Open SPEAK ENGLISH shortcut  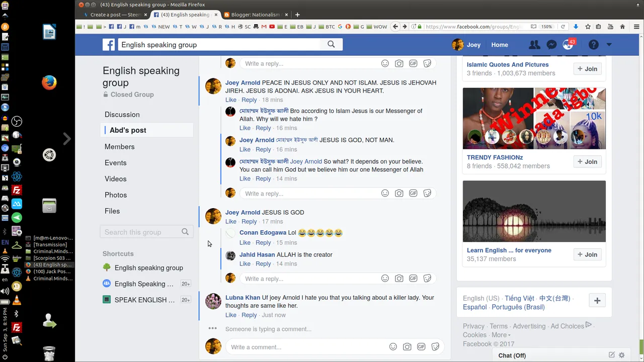[144, 300]
